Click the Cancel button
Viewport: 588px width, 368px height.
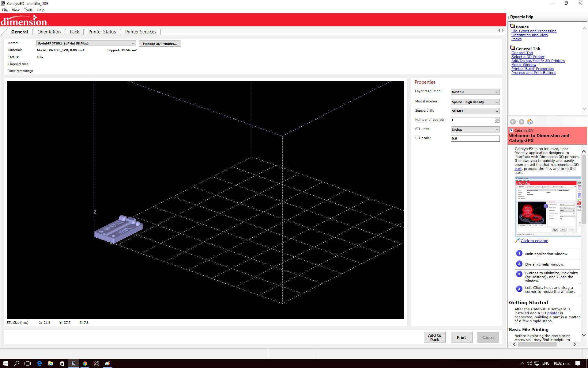(x=488, y=337)
